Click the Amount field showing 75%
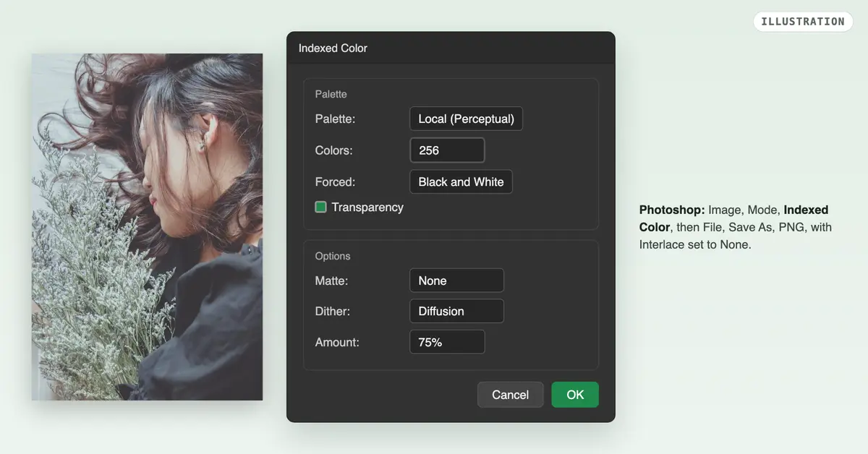The width and height of the screenshot is (868, 454). 447,342
